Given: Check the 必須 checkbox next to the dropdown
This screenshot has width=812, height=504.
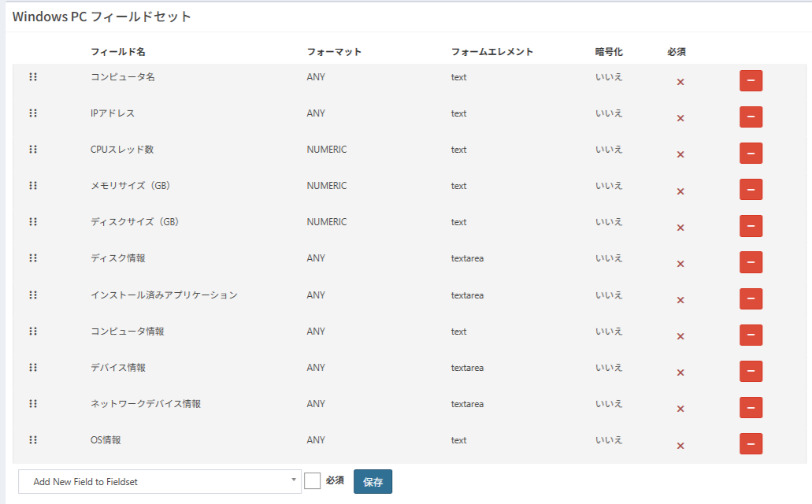Looking at the screenshot, I should [x=312, y=480].
